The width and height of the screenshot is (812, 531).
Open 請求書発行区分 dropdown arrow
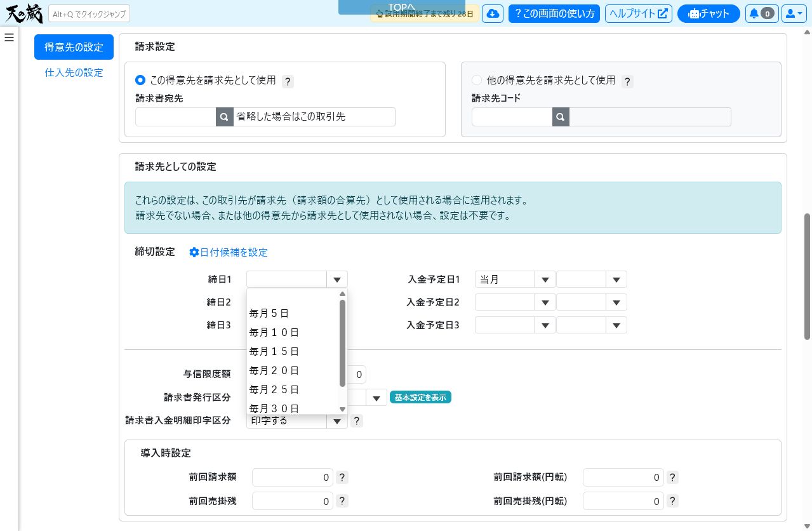(x=376, y=398)
